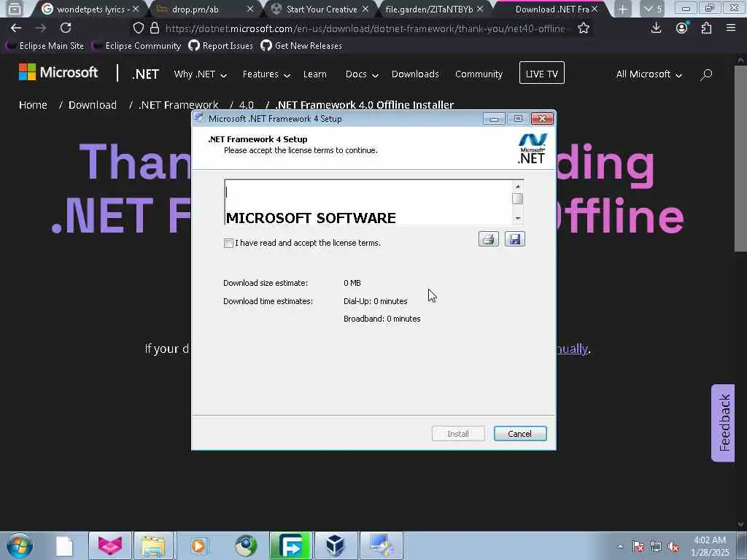Print the license terms via printer icon
Image resolution: width=747 pixels, height=560 pixels.
[488, 239]
